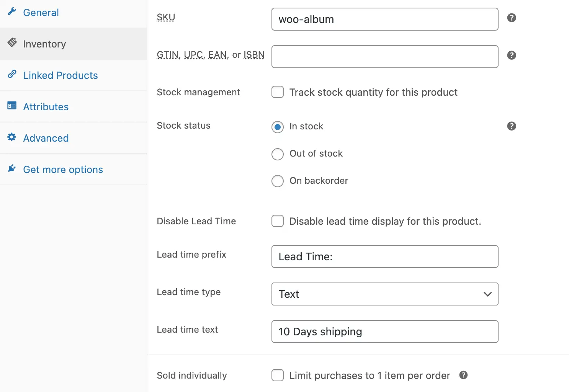Click the GTIN field help icon
Viewport: 569px width, 392px height.
(512, 55)
